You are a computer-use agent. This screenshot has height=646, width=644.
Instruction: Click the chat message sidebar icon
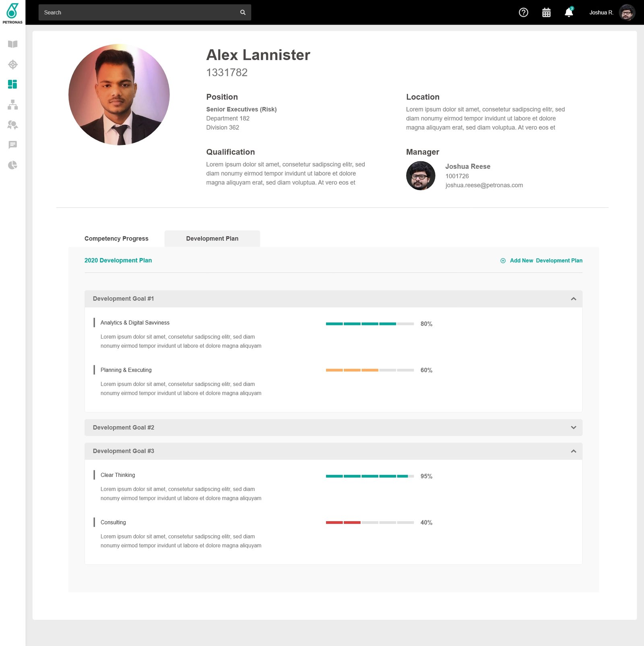pyautogui.click(x=12, y=145)
